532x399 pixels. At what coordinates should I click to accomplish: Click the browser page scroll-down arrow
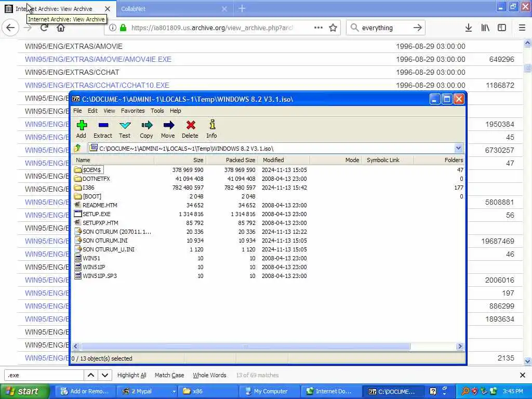click(x=527, y=362)
